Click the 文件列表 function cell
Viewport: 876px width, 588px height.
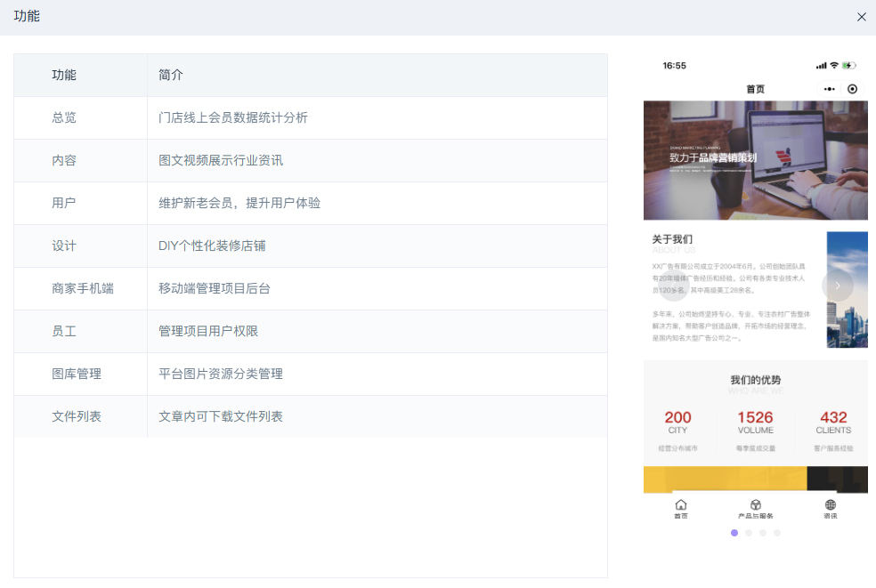[80, 416]
